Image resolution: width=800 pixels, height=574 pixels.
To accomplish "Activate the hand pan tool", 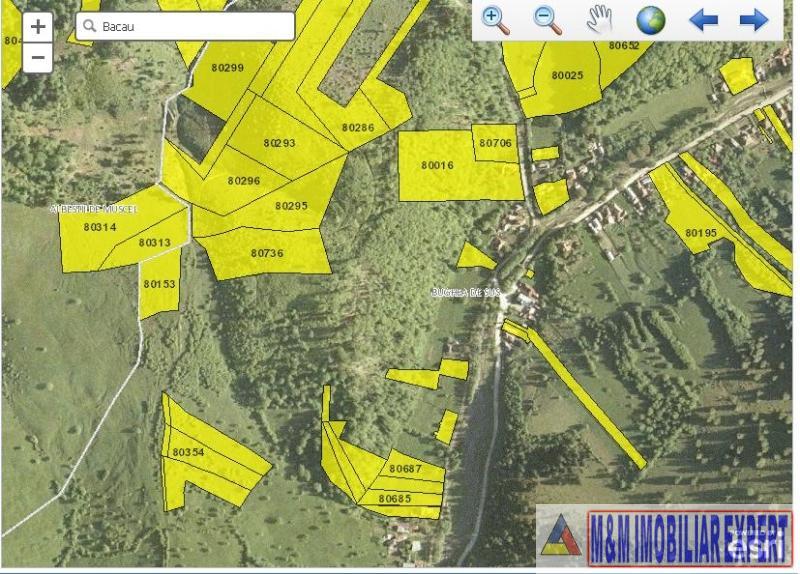I will pos(598,19).
